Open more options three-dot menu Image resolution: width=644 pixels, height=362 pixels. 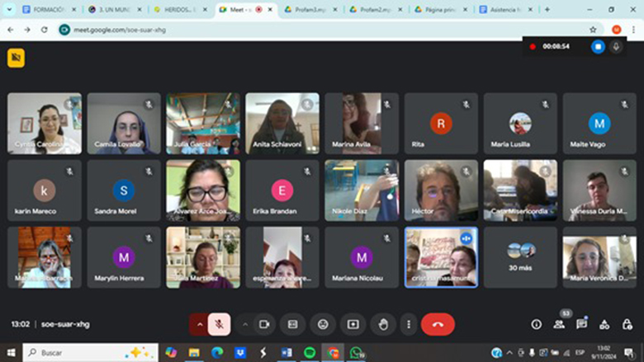408,325
